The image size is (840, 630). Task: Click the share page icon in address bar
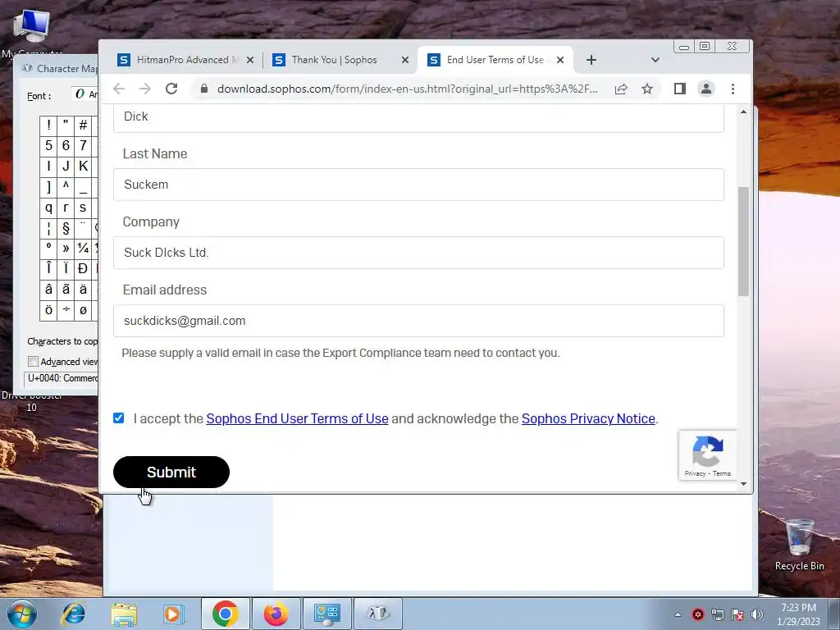621,89
